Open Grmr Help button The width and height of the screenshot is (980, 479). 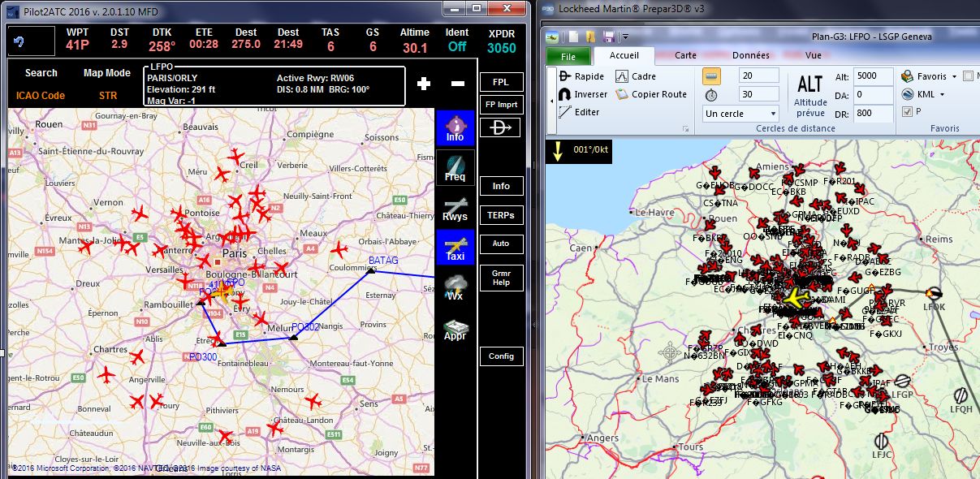[501, 278]
